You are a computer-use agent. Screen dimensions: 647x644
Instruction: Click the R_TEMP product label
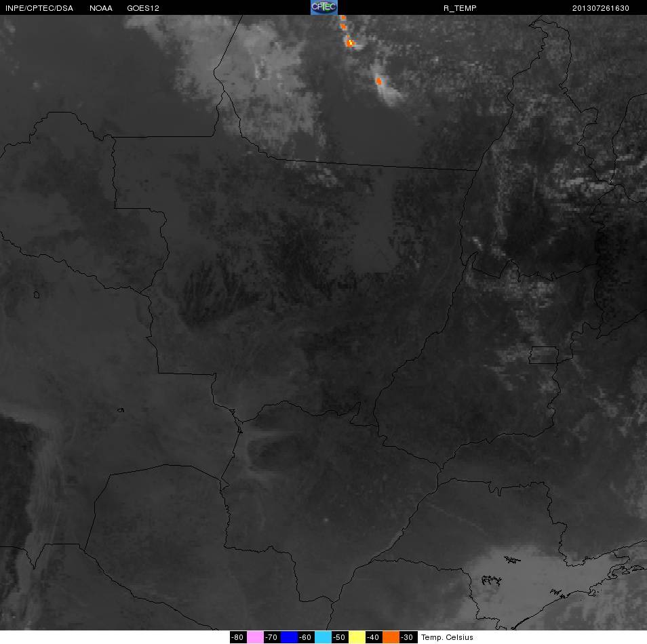point(460,8)
